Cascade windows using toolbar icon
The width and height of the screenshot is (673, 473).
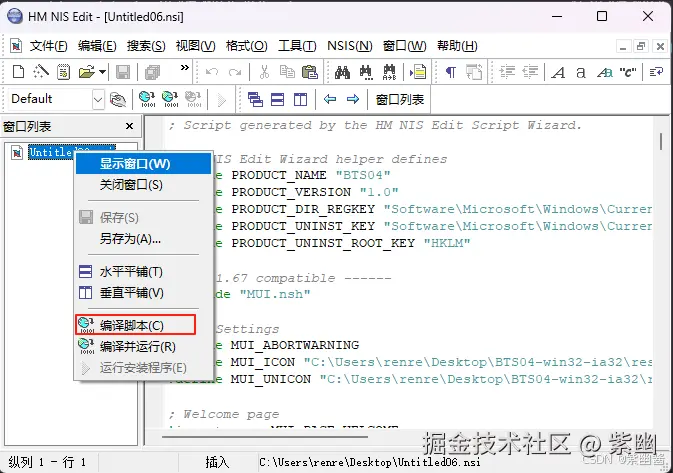tap(255, 99)
